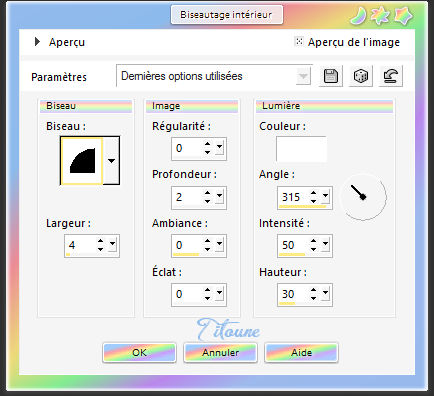Image resolution: width=434 pixels, height=396 pixels.
Task: Decrease the Hauteur value with the down arrow
Action: (x=313, y=298)
